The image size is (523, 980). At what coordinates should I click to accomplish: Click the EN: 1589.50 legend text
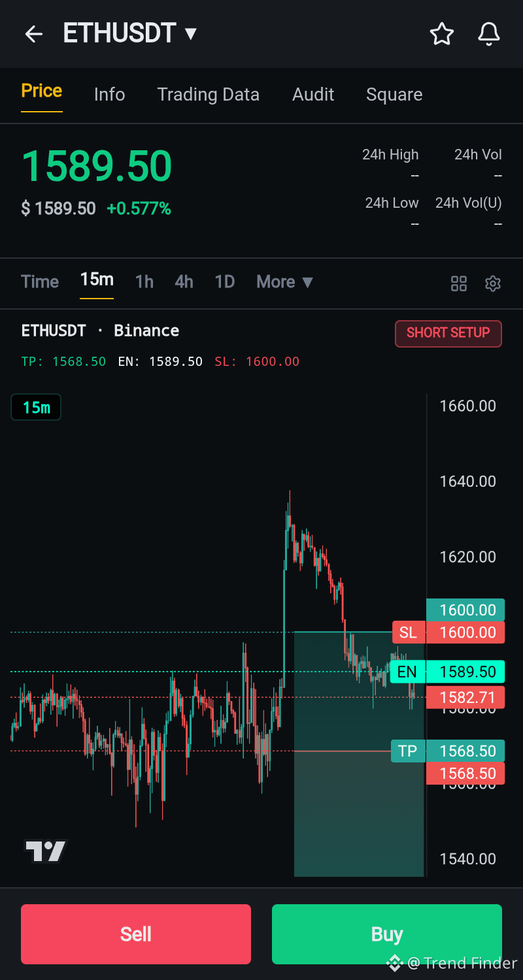(x=160, y=361)
